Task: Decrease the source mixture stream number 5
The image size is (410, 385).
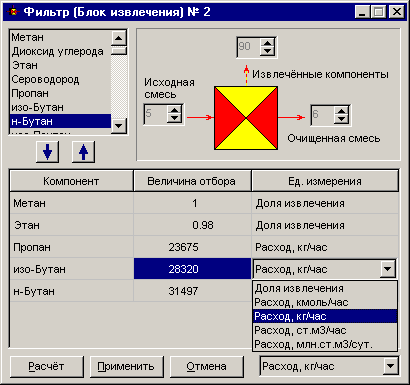Action: coord(174,118)
